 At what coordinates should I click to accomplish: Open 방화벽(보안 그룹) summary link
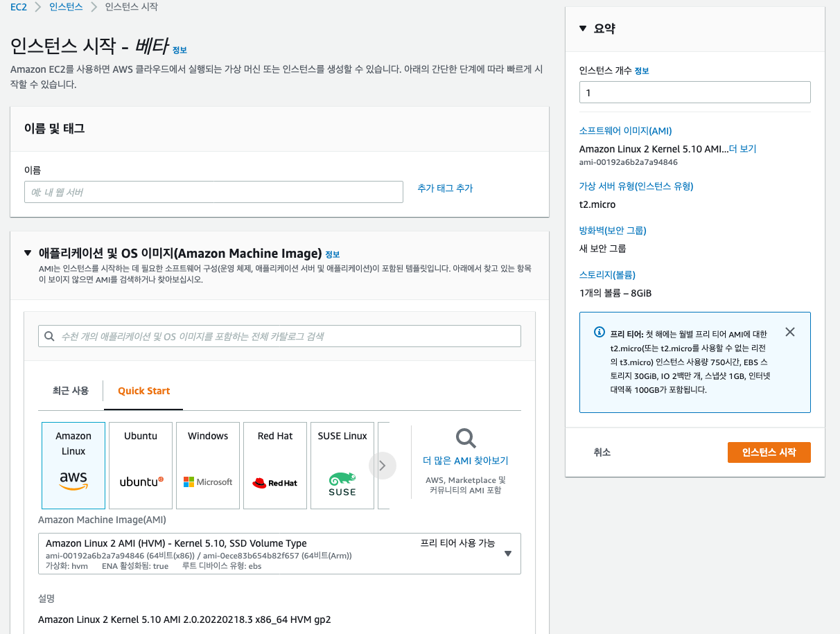pos(613,231)
